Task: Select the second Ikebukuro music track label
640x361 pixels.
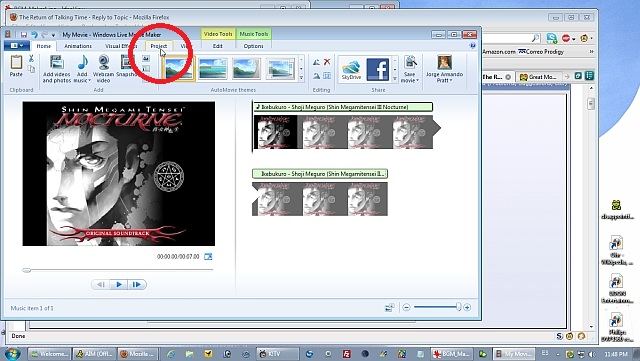Action: 320,174
